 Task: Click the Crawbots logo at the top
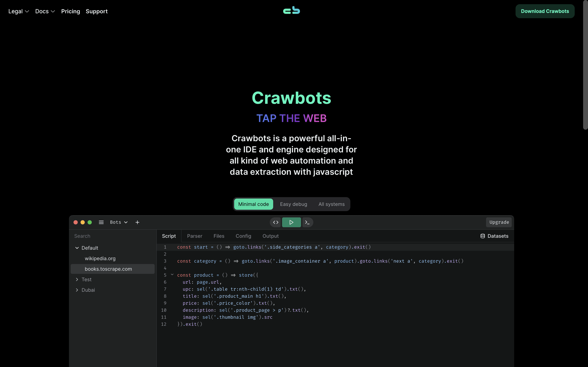click(291, 10)
